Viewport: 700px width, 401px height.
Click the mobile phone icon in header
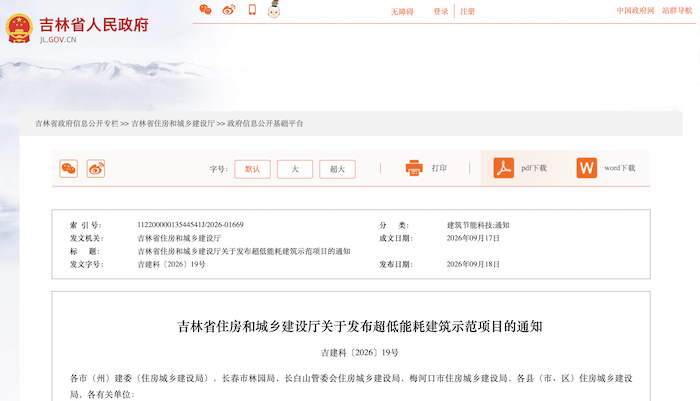point(252,9)
